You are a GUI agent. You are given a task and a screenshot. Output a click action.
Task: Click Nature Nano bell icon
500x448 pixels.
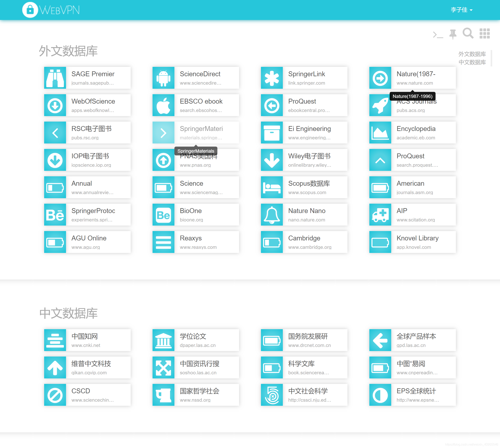pos(272,215)
